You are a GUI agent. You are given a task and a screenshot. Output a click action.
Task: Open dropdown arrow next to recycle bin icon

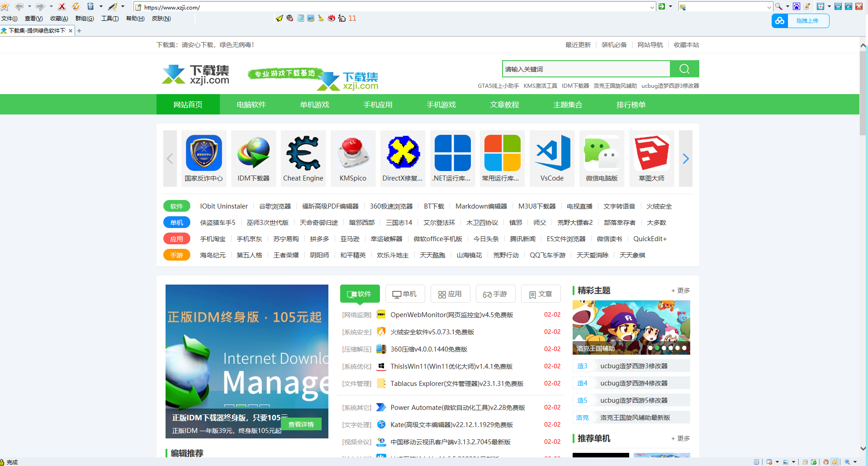(x=101, y=6)
